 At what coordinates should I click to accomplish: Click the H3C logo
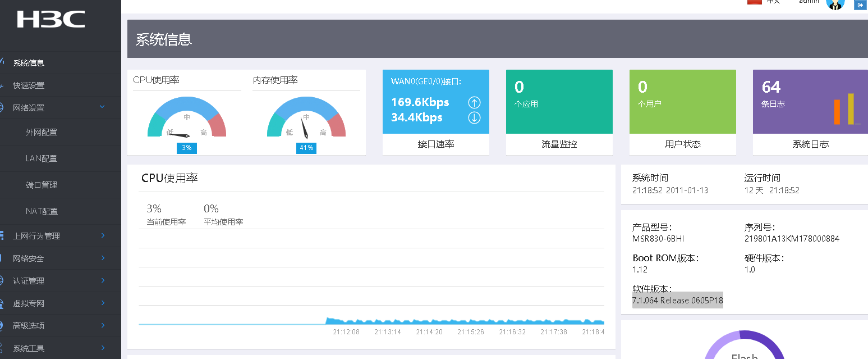coord(50,19)
